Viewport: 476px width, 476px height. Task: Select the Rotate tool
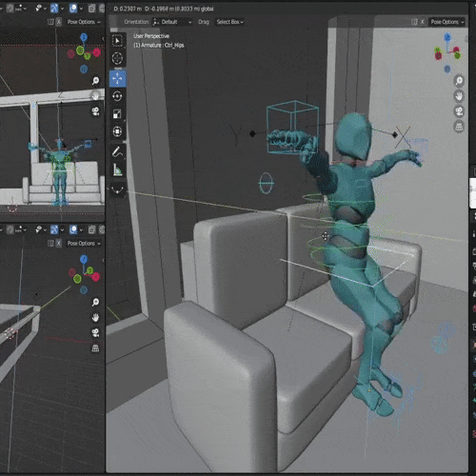117,96
